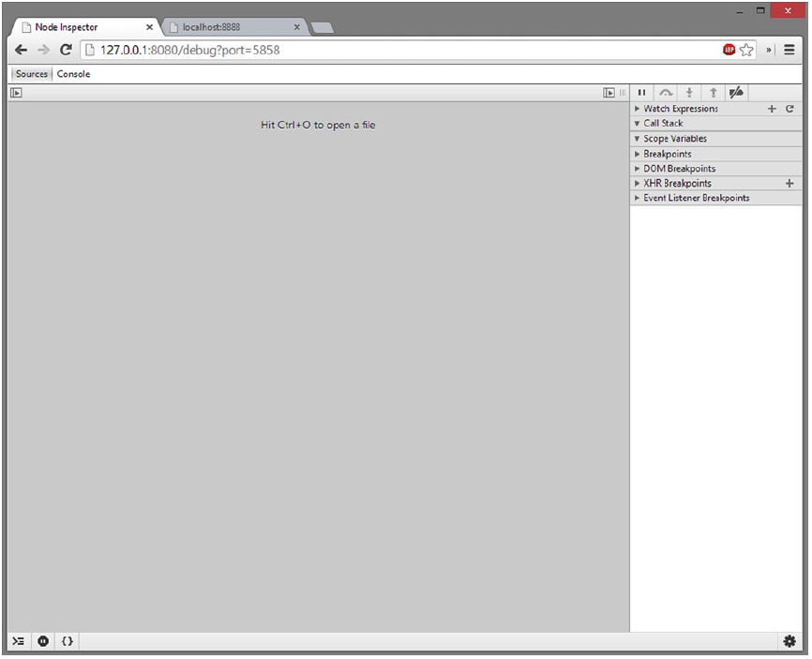Expand the Watch Expressions section
Screen dimensions: 812x659
[680, 109]
